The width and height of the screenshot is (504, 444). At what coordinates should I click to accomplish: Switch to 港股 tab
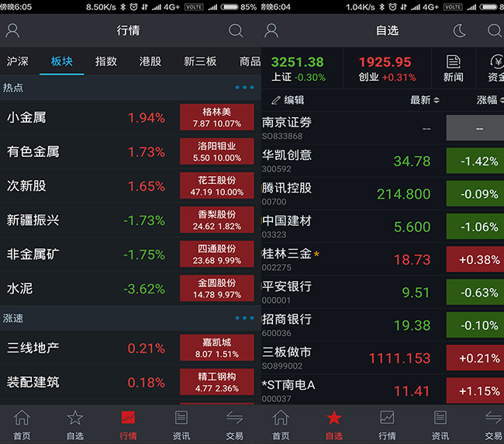150,61
